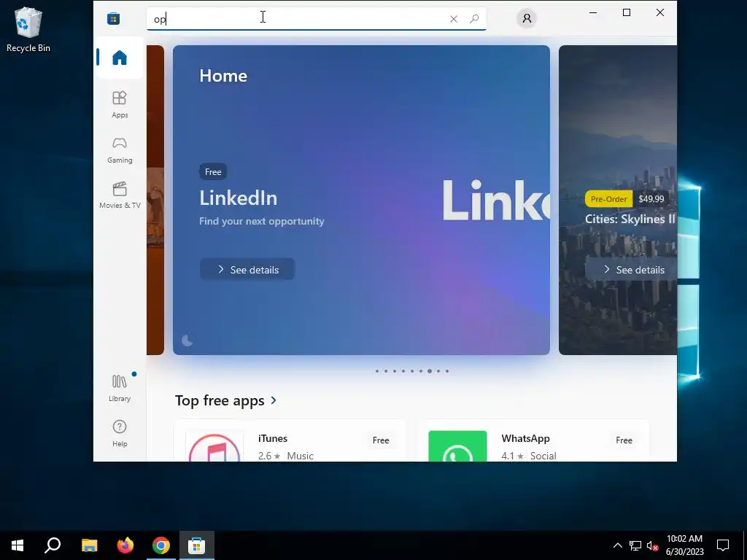Open the Windows Start menu

point(18,545)
